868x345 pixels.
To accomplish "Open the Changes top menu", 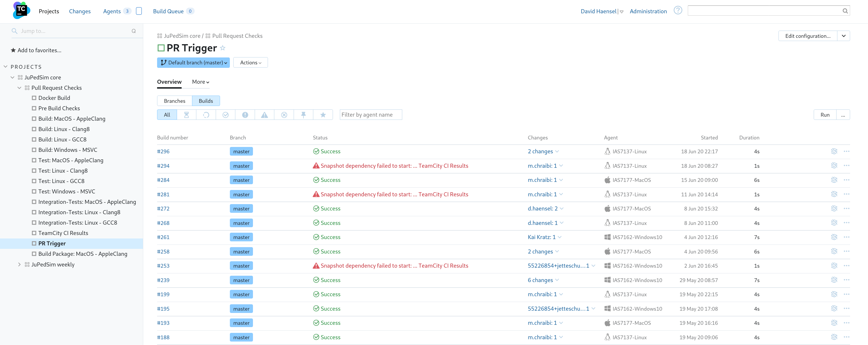I will [x=80, y=12].
